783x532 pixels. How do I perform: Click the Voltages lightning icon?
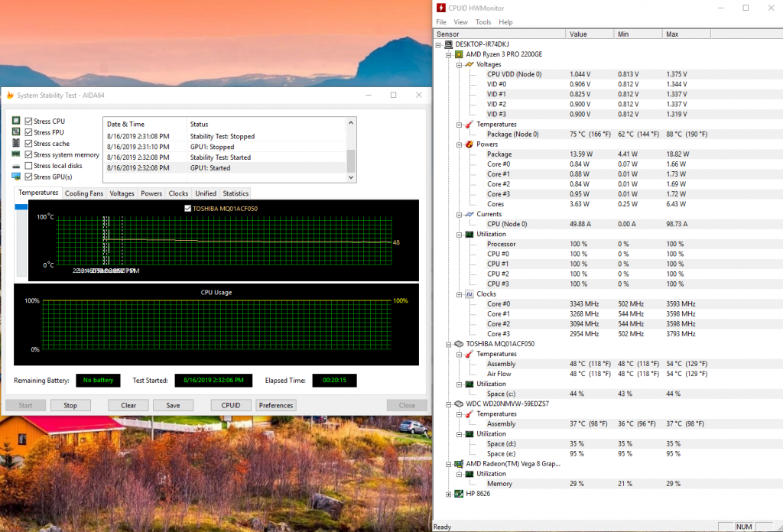(x=469, y=64)
